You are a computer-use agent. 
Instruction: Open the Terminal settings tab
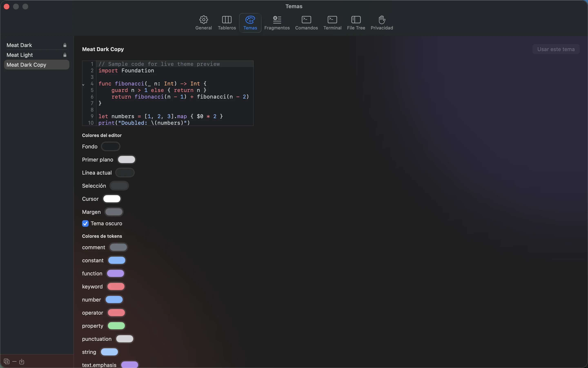[x=332, y=23]
